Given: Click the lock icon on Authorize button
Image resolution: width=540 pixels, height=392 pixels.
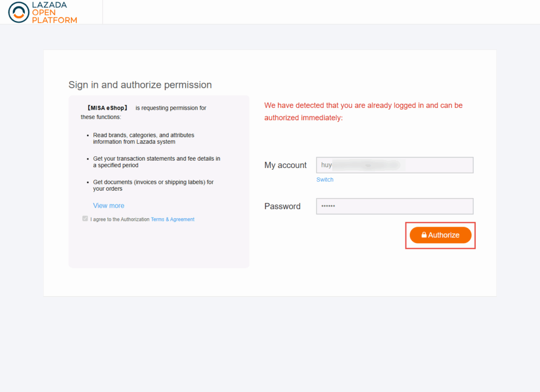Looking at the screenshot, I should [x=424, y=235].
